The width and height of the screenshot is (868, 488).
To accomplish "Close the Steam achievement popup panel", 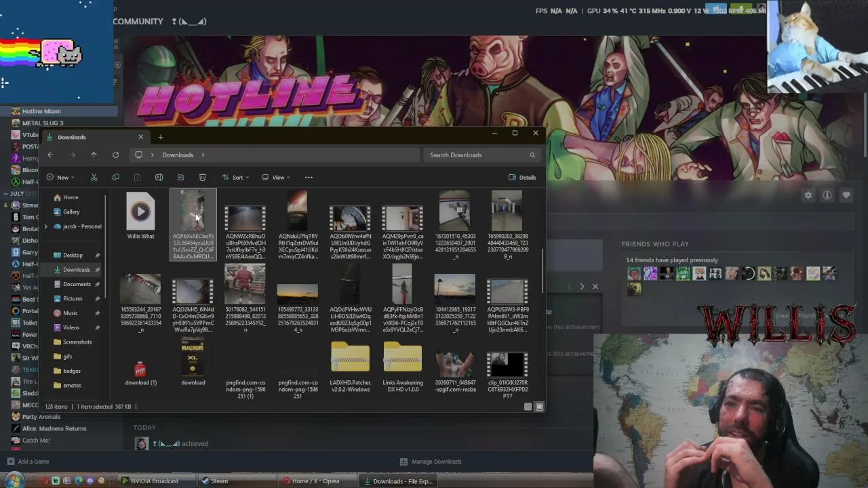I will [x=595, y=287].
